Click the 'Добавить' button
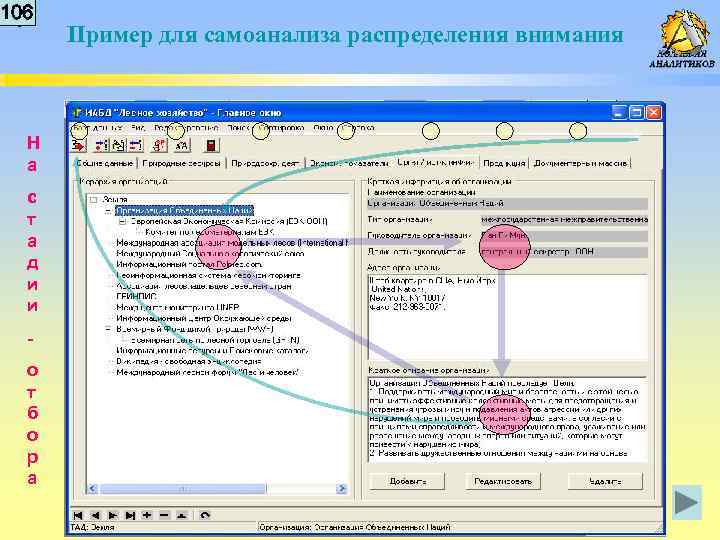720x540 pixels. pos(407,481)
